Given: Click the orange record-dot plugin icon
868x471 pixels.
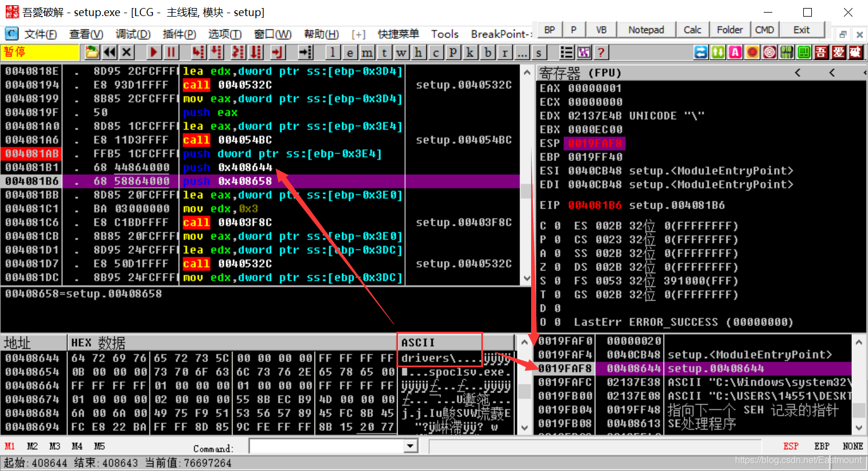Looking at the screenshot, I should 752,53.
